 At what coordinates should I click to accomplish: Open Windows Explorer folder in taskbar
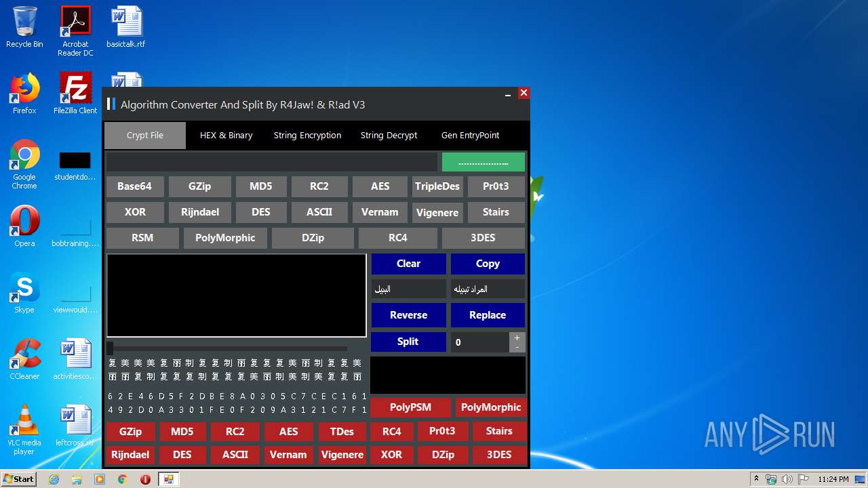(x=77, y=479)
